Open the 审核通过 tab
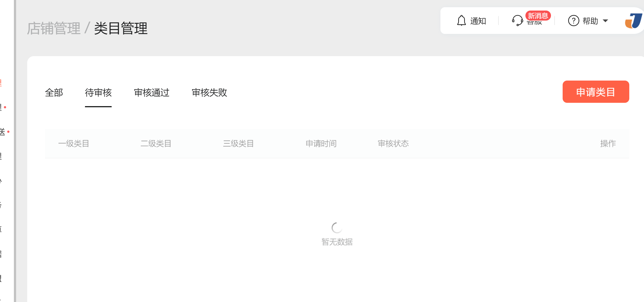644x302 pixels. 152,93
